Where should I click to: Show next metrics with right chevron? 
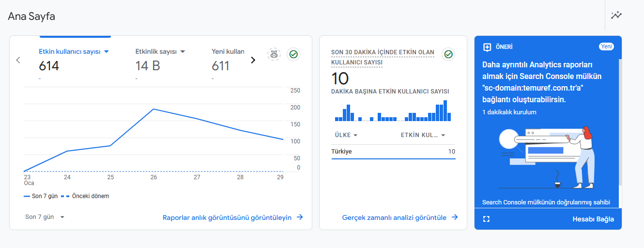(253, 60)
